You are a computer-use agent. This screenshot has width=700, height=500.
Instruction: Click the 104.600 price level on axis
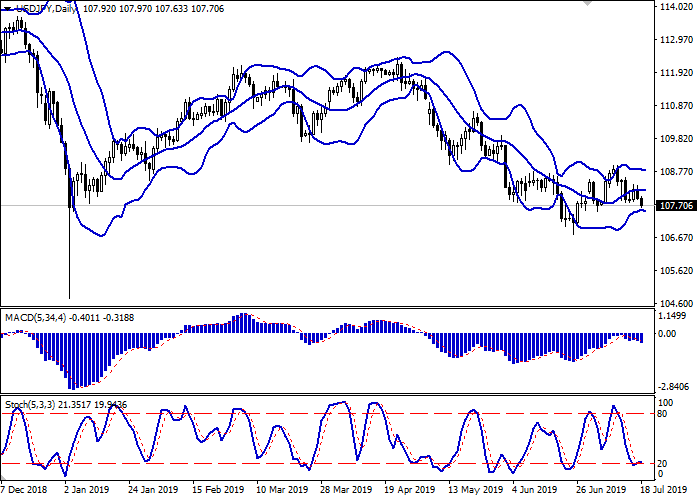677,304
